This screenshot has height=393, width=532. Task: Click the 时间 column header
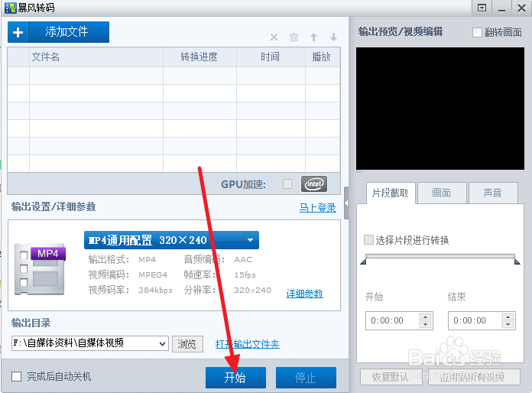point(271,57)
